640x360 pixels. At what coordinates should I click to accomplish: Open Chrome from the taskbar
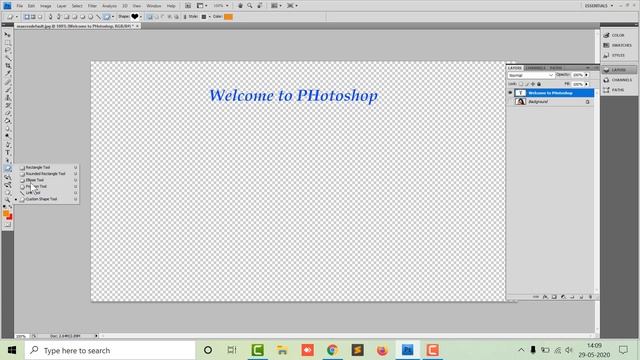point(332,350)
